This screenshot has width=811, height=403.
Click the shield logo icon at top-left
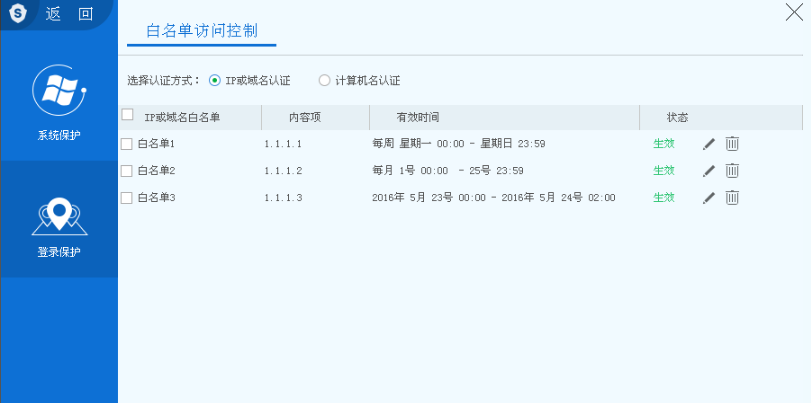coord(19,13)
